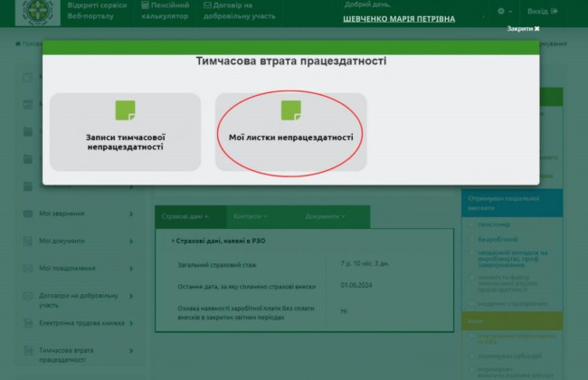The image size is (588, 380).
Task: Close the modal with 'Закрити'
Action: pyautogui.click(x=523, y=29)
